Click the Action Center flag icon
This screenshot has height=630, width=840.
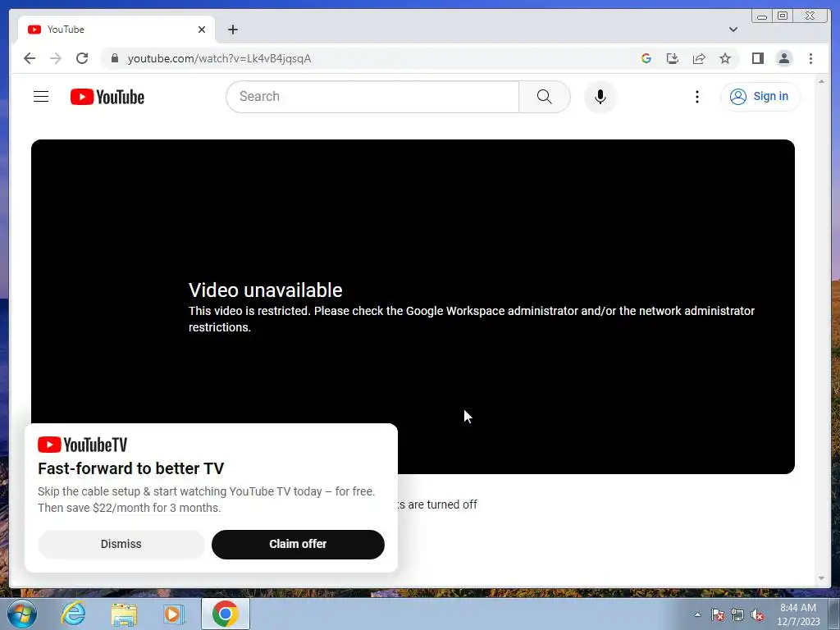click(x=718, y=615)
